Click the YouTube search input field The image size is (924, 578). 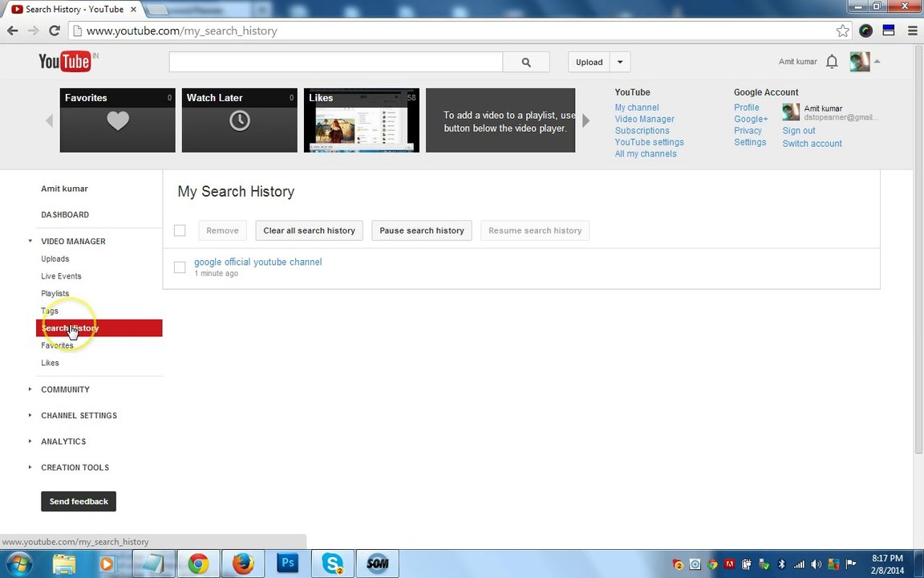(336, 62)
